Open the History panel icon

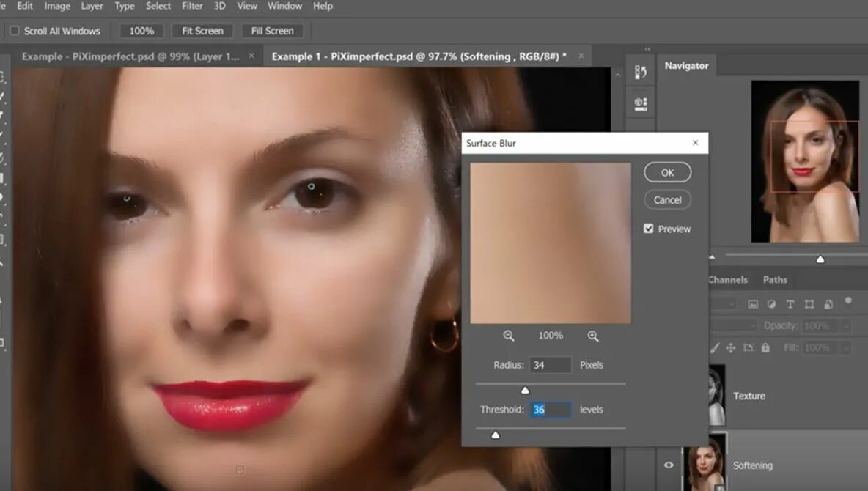click(641, 73)
